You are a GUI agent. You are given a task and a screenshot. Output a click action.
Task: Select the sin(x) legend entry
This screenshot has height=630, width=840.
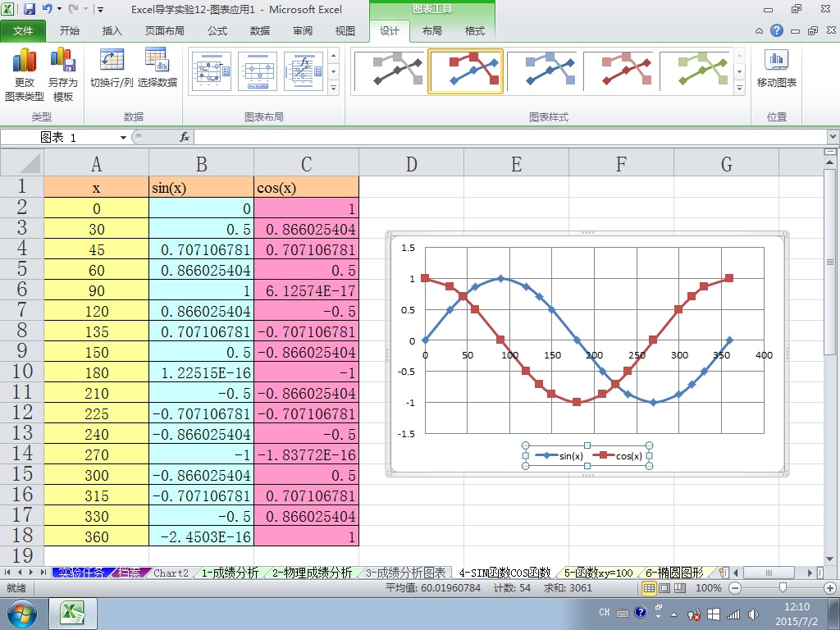(559, 456)
